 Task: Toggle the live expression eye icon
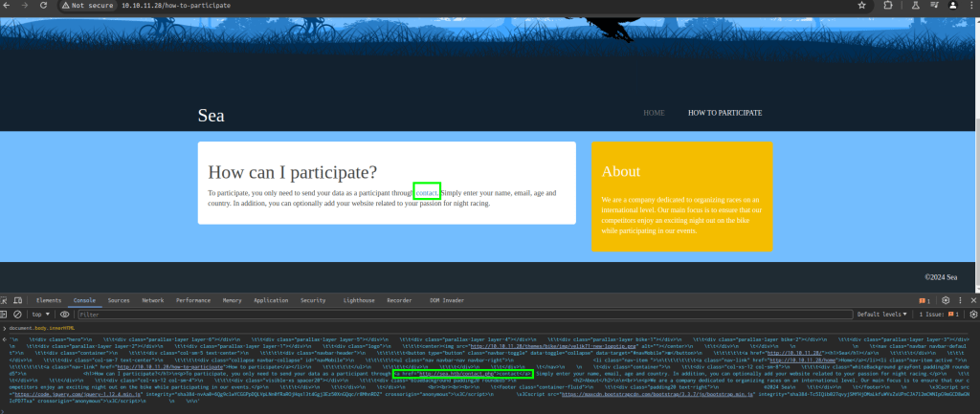tap(65, 314)
